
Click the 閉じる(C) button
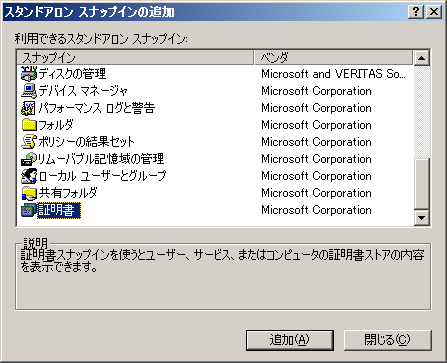click(x=387, y=340)
